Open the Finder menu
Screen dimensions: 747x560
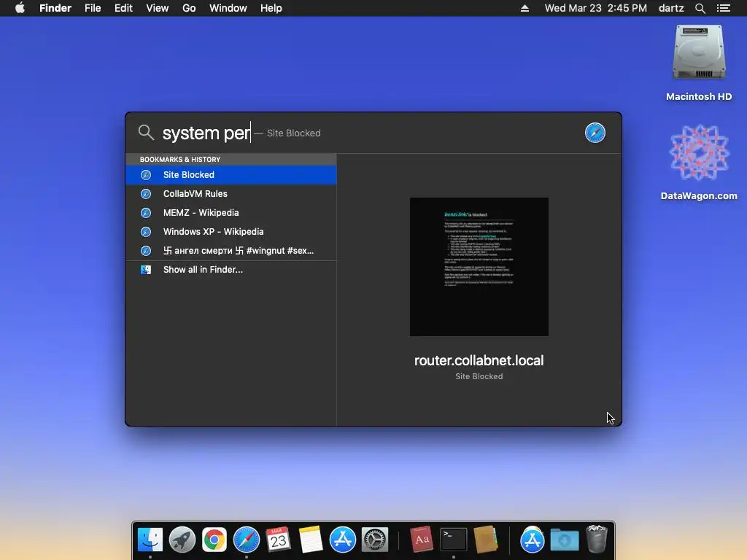[55, 8]
